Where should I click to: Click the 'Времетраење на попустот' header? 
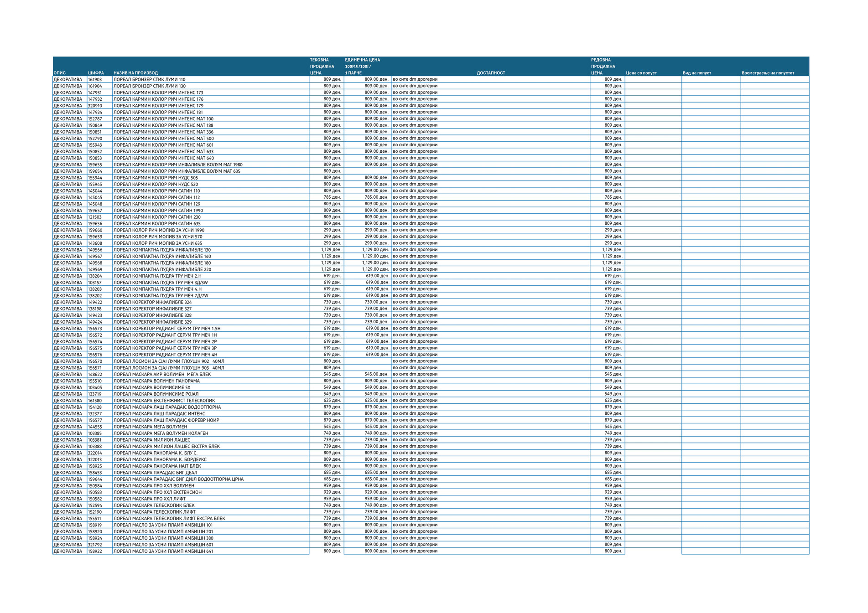click(x=768, y=73)
